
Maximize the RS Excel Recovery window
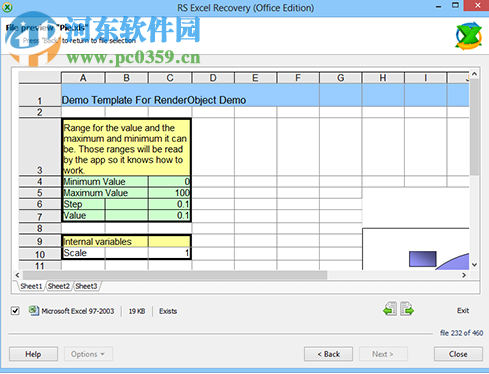click(x=455, y=5)
